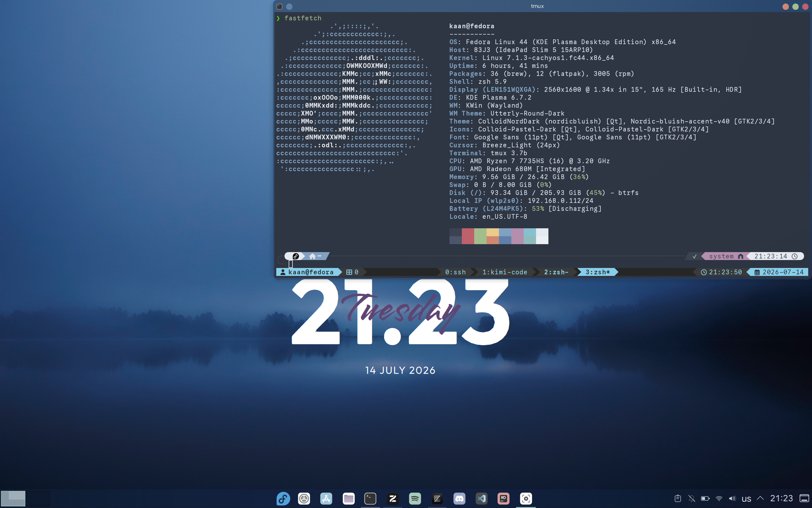Click the Battery 53% Discharging line
This screenshot has width=812, height=508.
click(x=526, y=209)
